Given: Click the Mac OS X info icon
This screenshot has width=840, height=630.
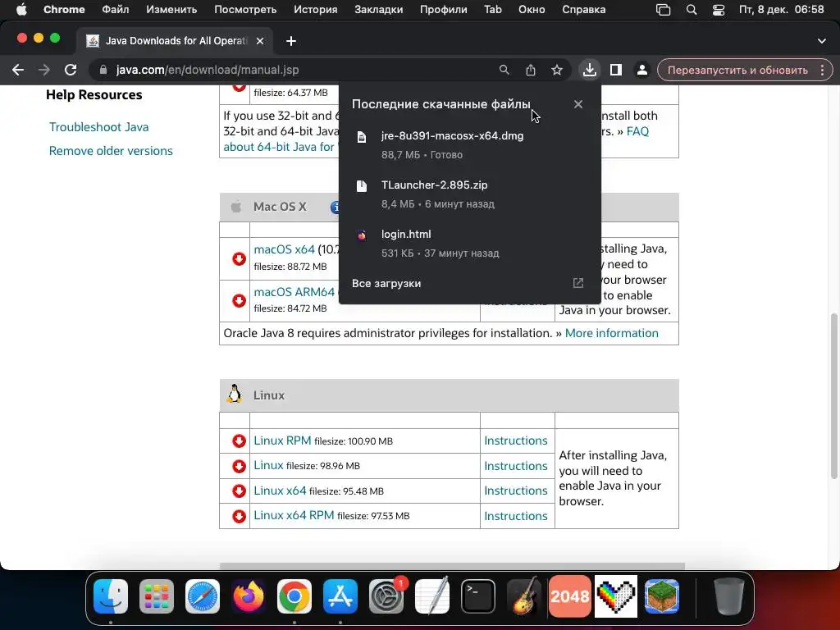Looking at the screenshot, I should click(335, 207).
